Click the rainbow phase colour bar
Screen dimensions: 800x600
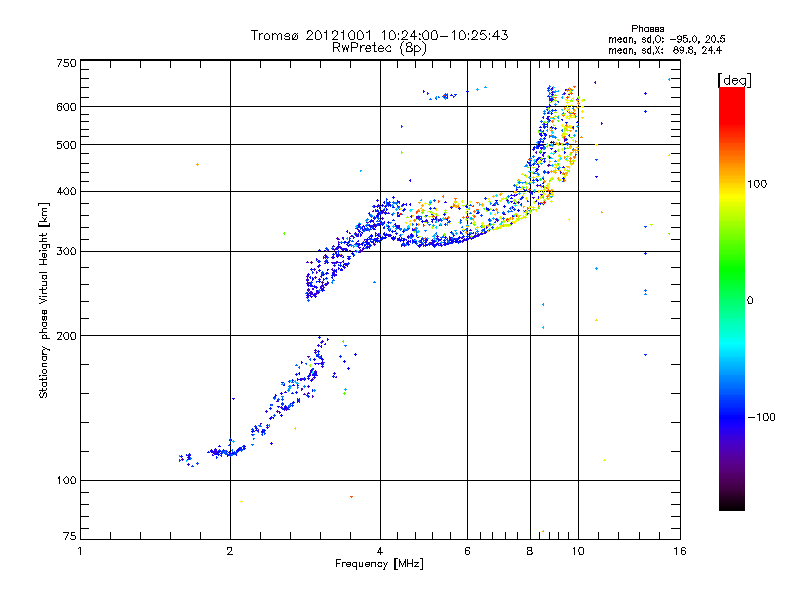click(x=732, y=298)
